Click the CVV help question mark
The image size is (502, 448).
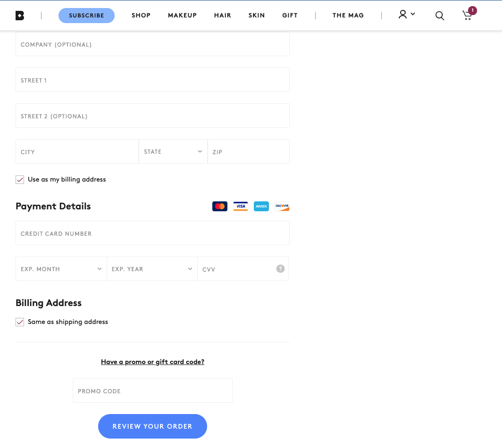[x=280, y=269]
